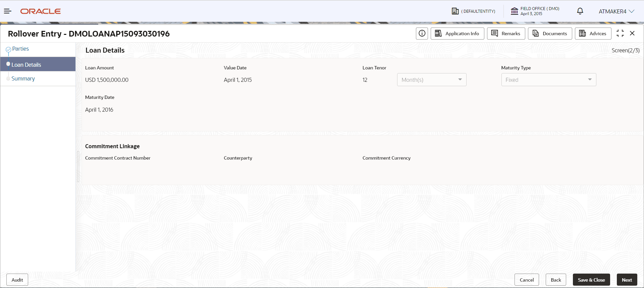Click the Counterparty label
Screen dimensions: 644x288
pos(238,158)
